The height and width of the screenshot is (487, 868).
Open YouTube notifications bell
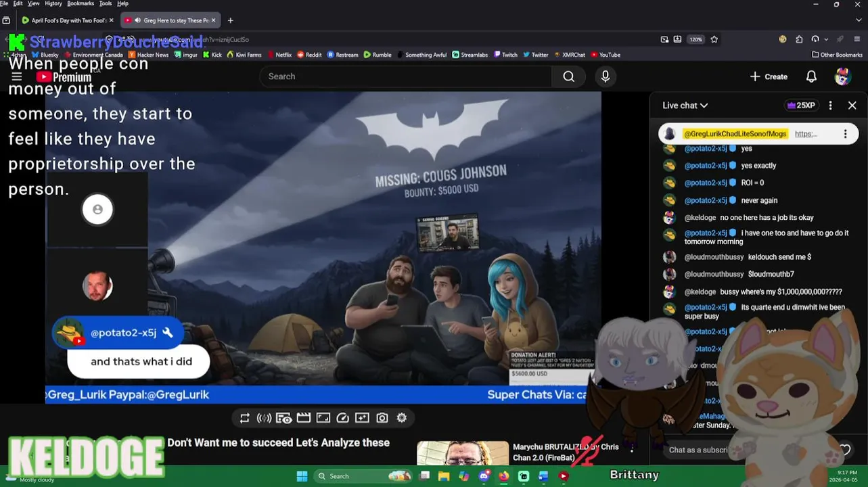coord(811,76)
